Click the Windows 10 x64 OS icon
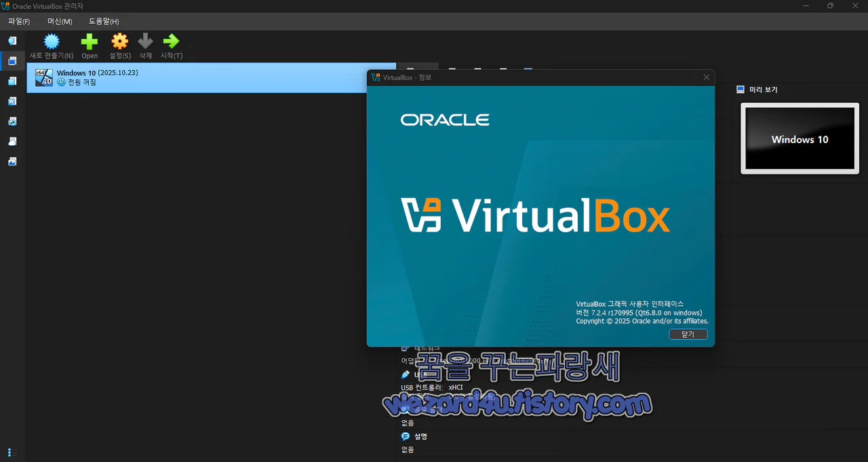 (44, 77)
